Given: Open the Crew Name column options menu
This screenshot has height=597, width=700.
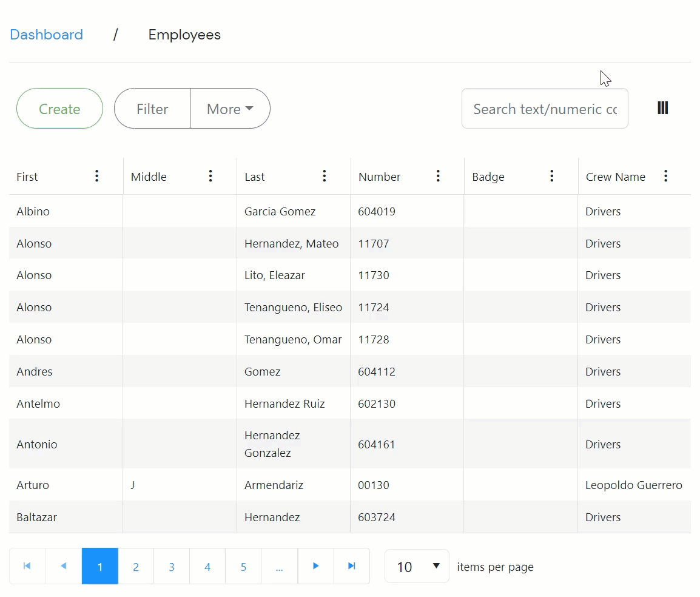Looking at the screenshot, I should (665, 176).
